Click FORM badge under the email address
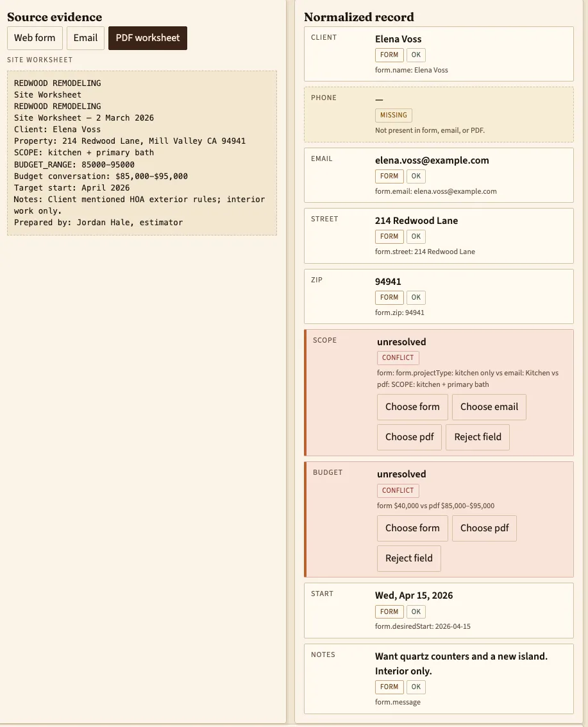588x727 pixels. (389, 176)
